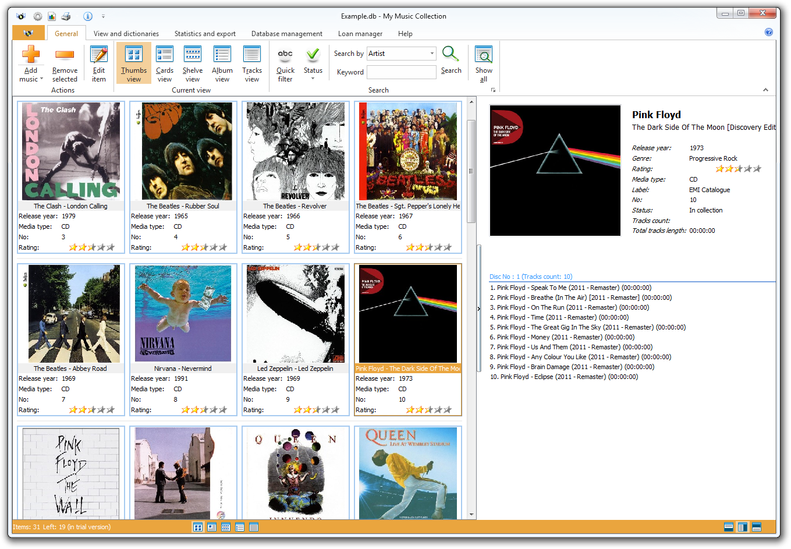The image size is (791, 549).
Task: Select the Nirvana Nevermind album thumbnail
Action: [183, 313]
